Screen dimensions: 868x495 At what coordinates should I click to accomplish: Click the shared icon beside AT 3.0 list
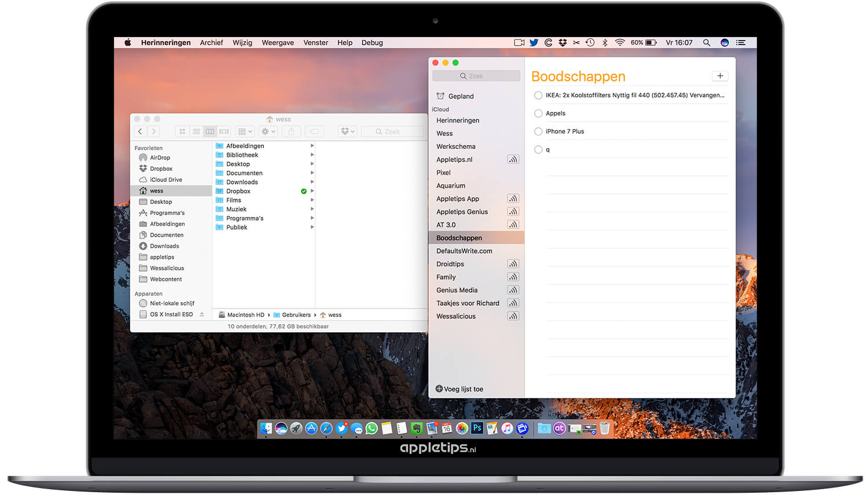pyautogui.click(x=513, y=225)
